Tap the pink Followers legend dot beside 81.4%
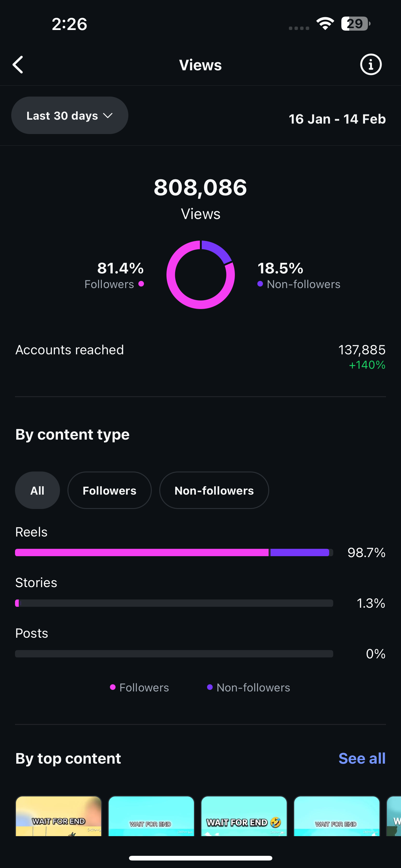 [x=141, y=284]
